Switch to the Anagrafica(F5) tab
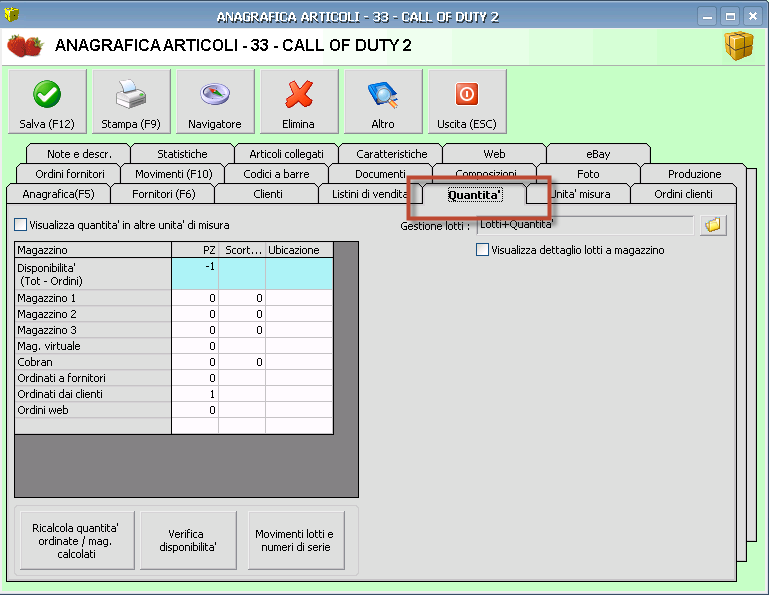The width and height of the screenshot is (769, 595). [58, 194]
